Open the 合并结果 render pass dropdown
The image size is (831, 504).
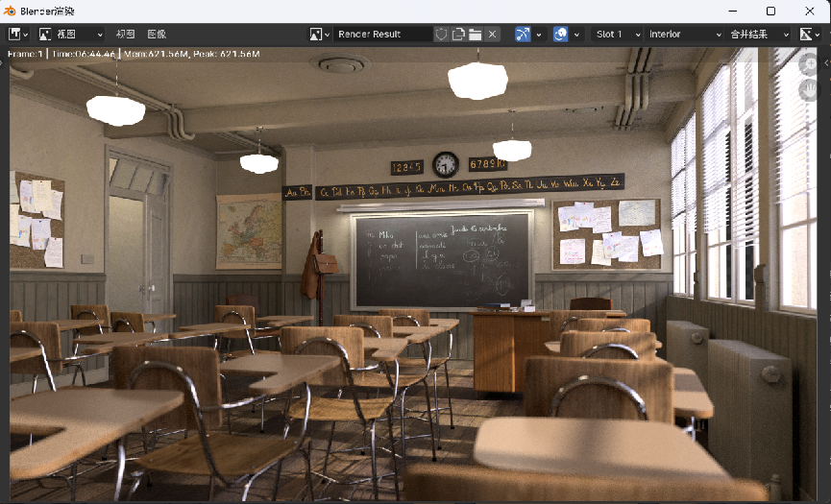[758, 34]
